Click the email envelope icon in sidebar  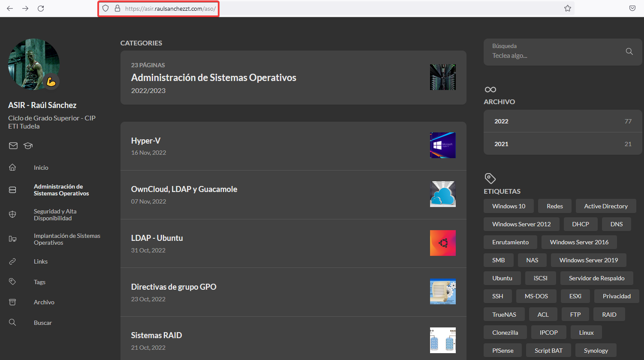[13, 146]
